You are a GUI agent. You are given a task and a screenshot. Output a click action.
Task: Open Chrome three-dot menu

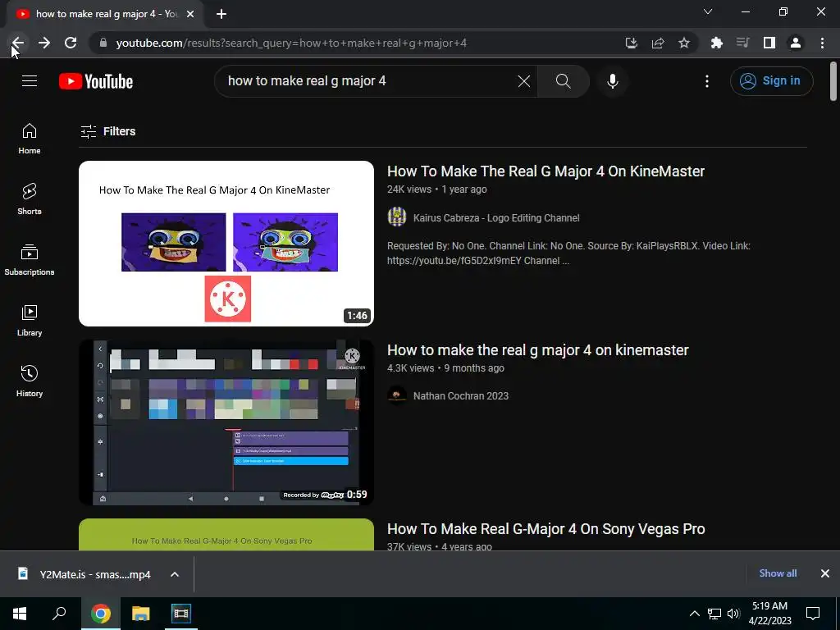click(822, 43)
